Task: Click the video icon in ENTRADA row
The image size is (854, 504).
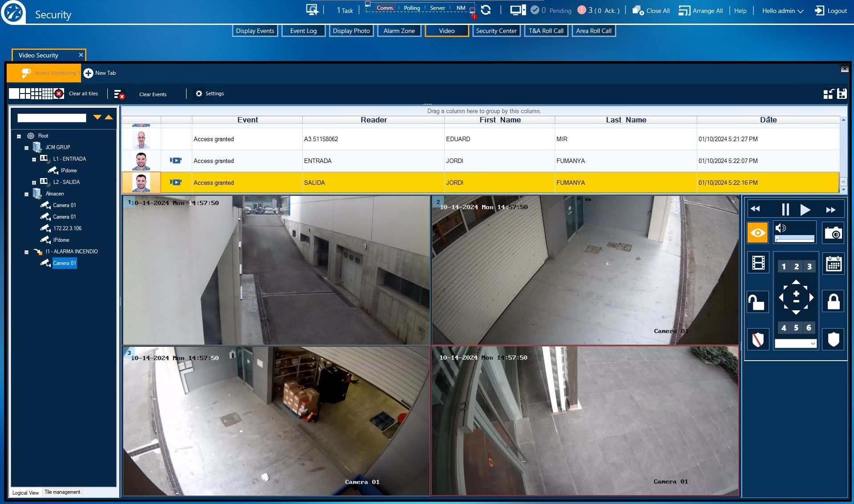Action: tap(176, 160)
